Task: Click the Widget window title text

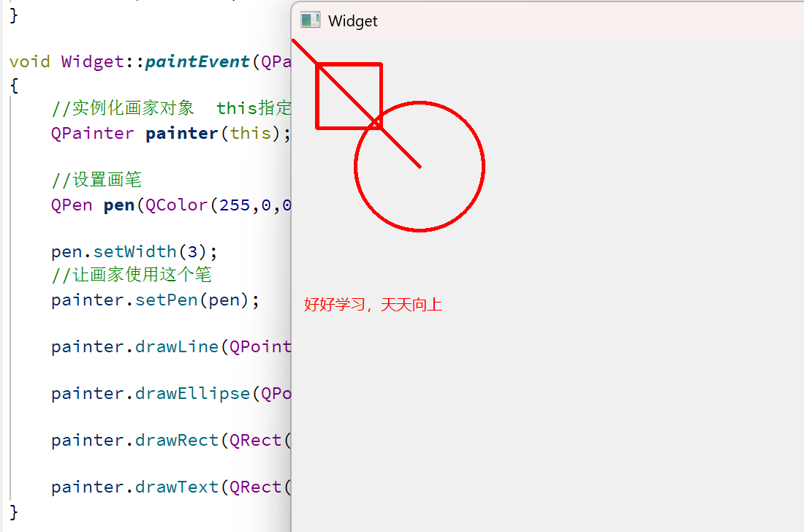Action: (353, 21)
